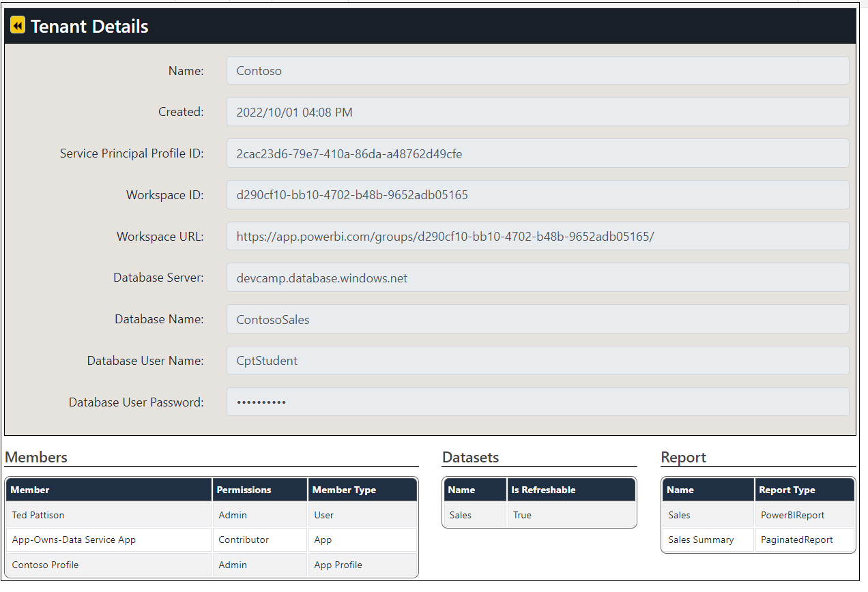Image resolution: width=868 pixels, height=592 pixels.
Task: Select the Ted Pattison member cell
Action: click(109, 515)
